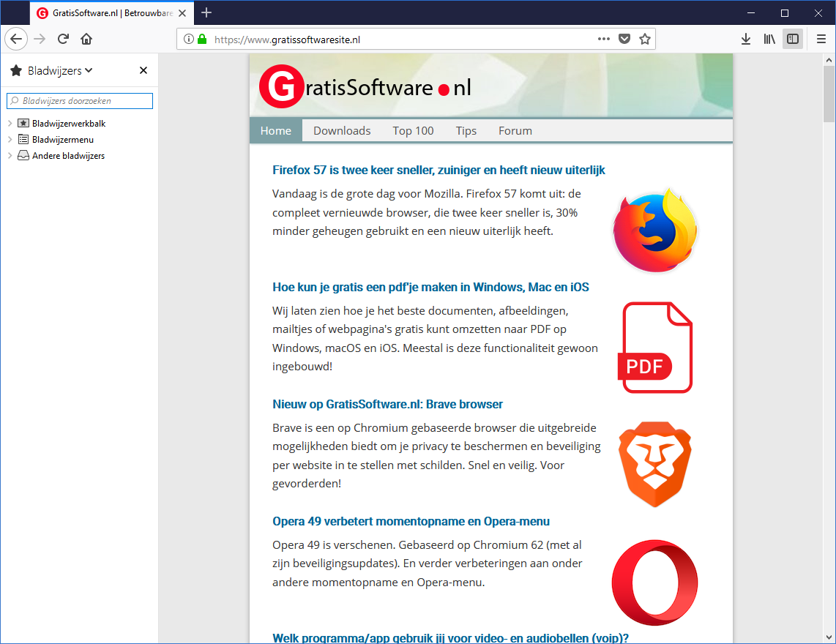836x644 pixels.
Task: Save page to Pocket icon
Action: coord(624,39)
